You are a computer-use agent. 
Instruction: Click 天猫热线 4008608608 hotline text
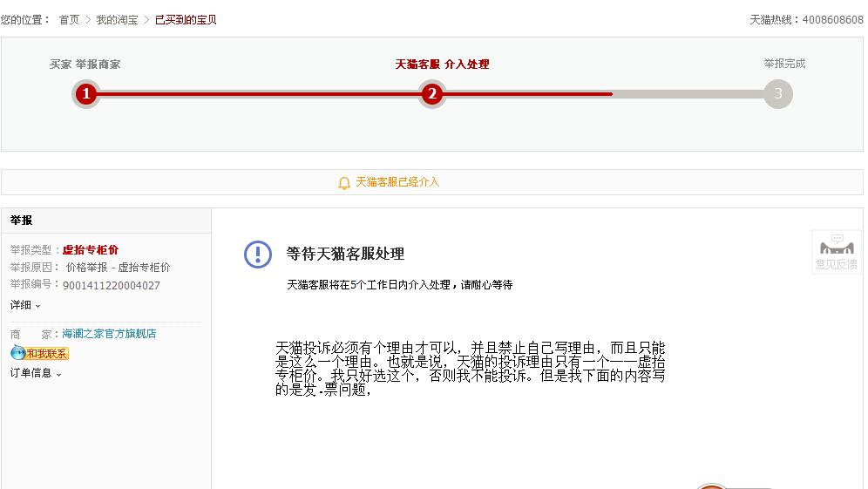806,20
